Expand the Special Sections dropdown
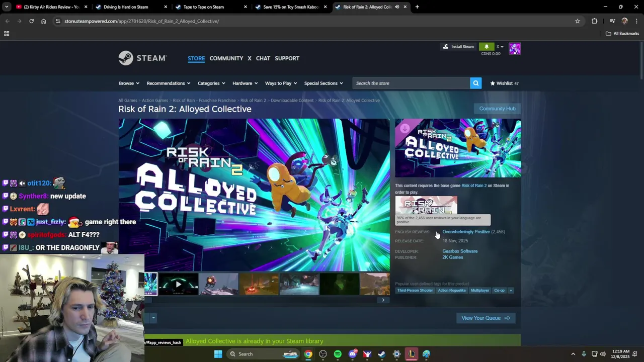 point(324,83)
